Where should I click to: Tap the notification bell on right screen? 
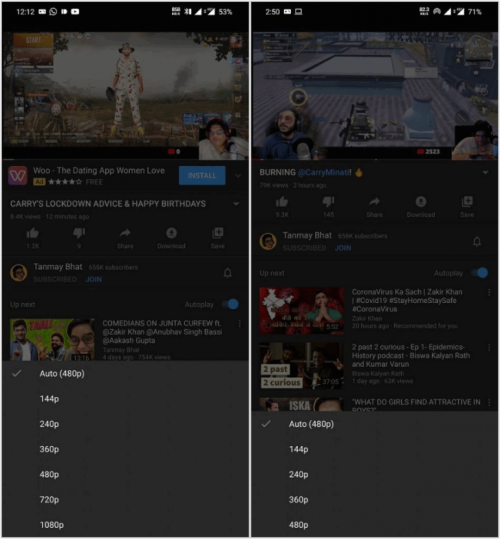pos(477,242)
